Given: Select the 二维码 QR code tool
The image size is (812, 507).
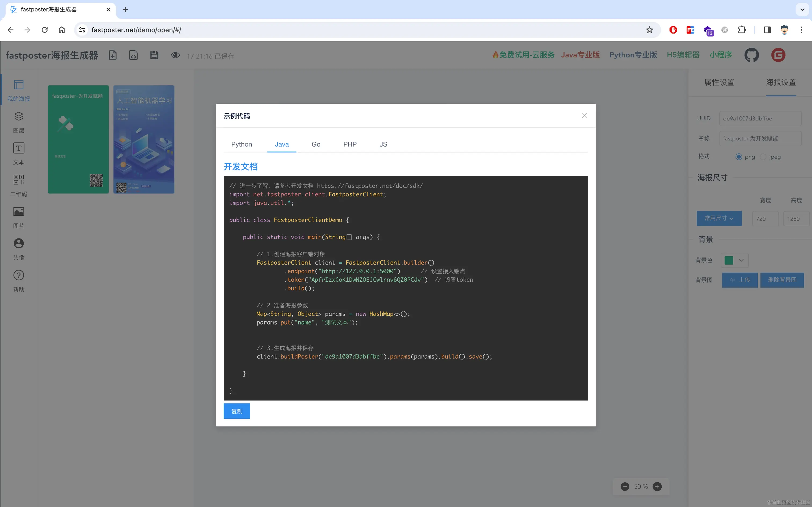Looking at the screenshot, I should click(19, 180).
